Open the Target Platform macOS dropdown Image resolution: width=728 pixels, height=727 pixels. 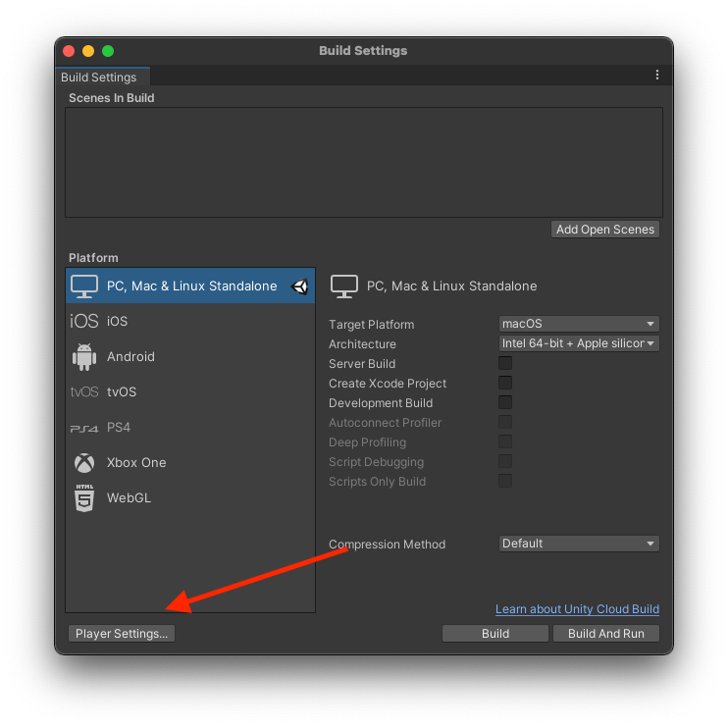point(579,324)
